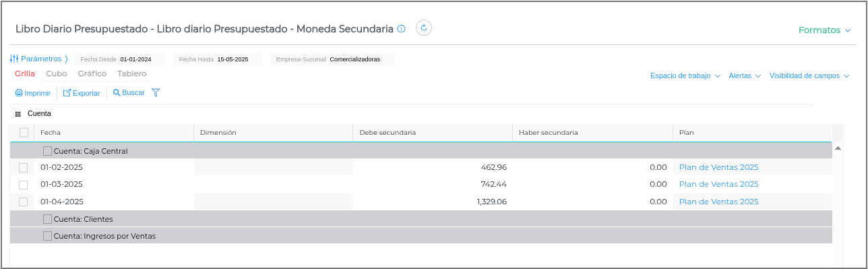Click the grid icon beside Cuenta grouping
The image size is (868, 269).
[18, 115]
